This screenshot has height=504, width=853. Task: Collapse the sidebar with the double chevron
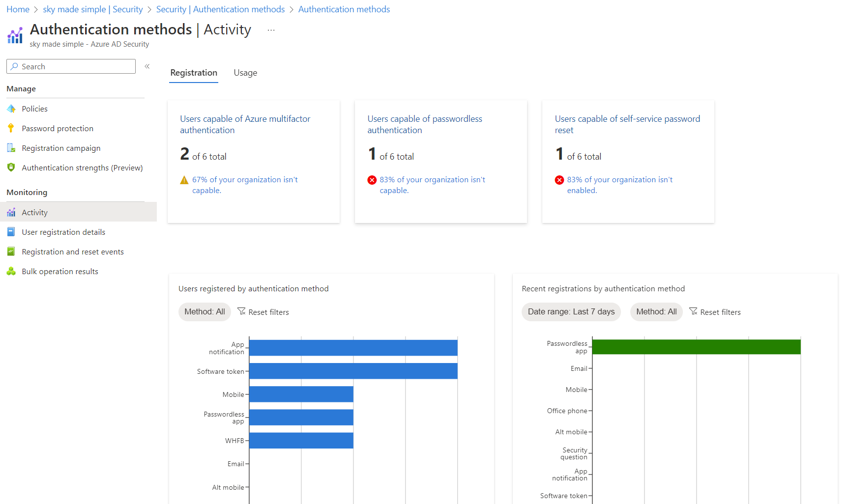click(147, 65)
